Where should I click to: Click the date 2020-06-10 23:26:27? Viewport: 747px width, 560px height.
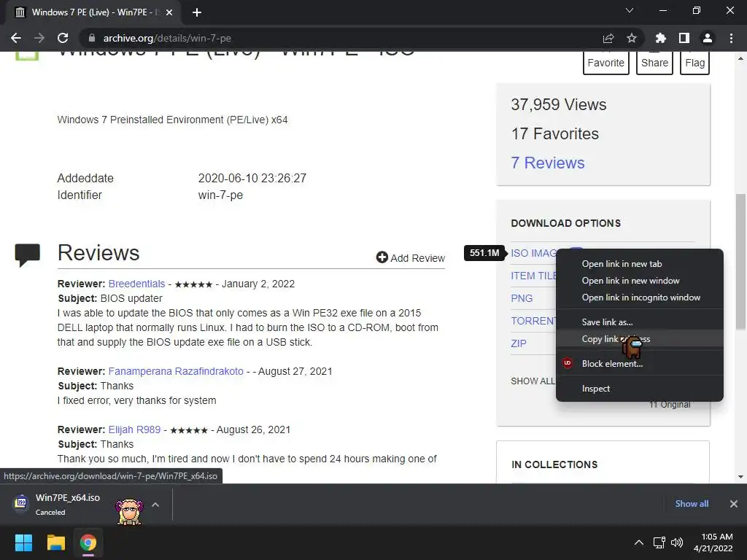point(252,178)
